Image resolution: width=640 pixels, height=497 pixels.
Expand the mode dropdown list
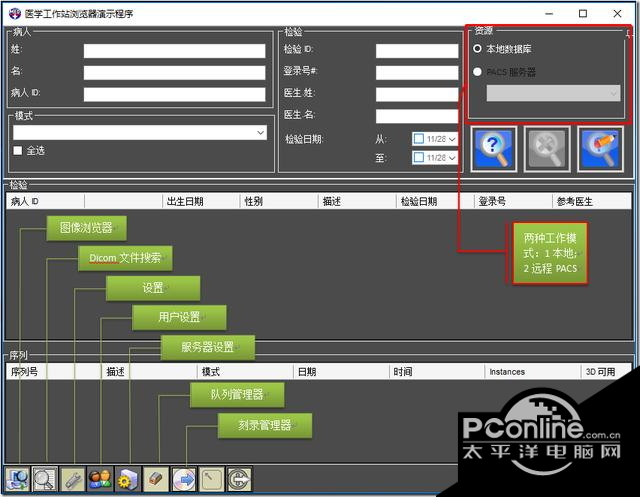click(x=260, y=133)
